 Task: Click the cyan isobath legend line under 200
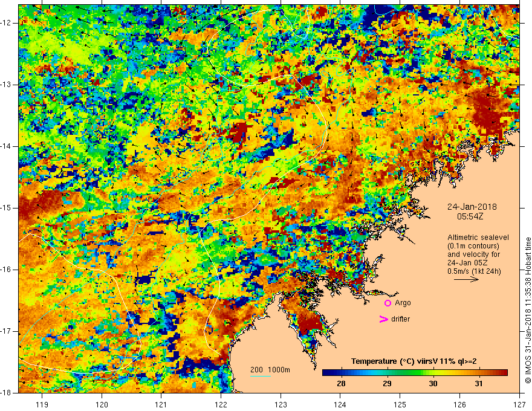pos(261,376)
